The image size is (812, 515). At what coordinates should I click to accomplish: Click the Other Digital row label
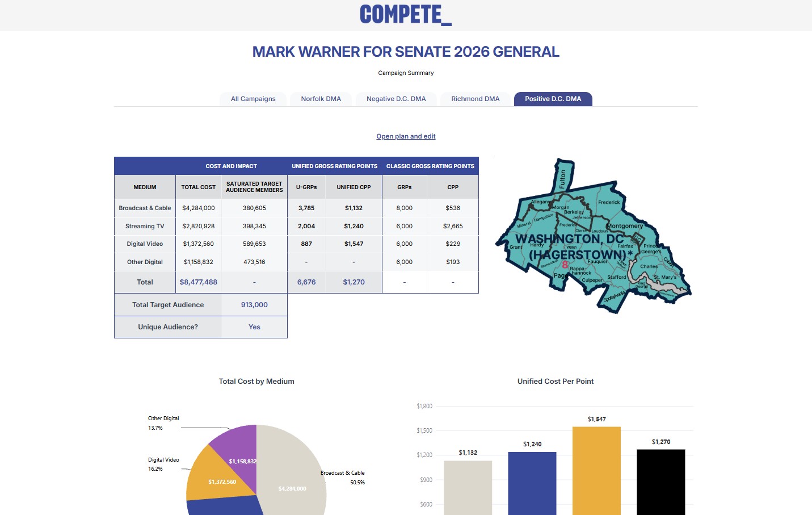(x=145, y=262)
